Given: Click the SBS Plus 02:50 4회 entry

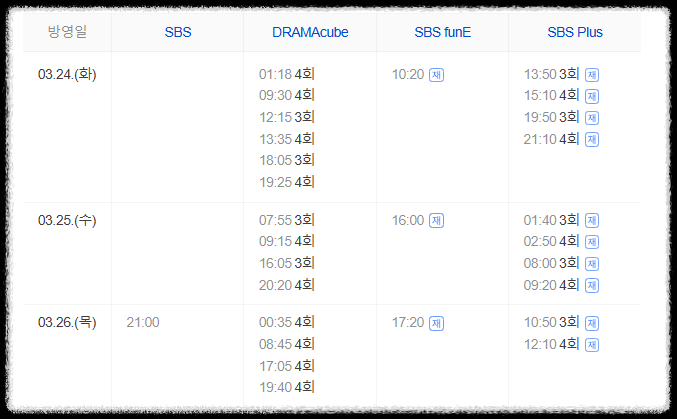Looking at the screenshot, I should [551, 241].
